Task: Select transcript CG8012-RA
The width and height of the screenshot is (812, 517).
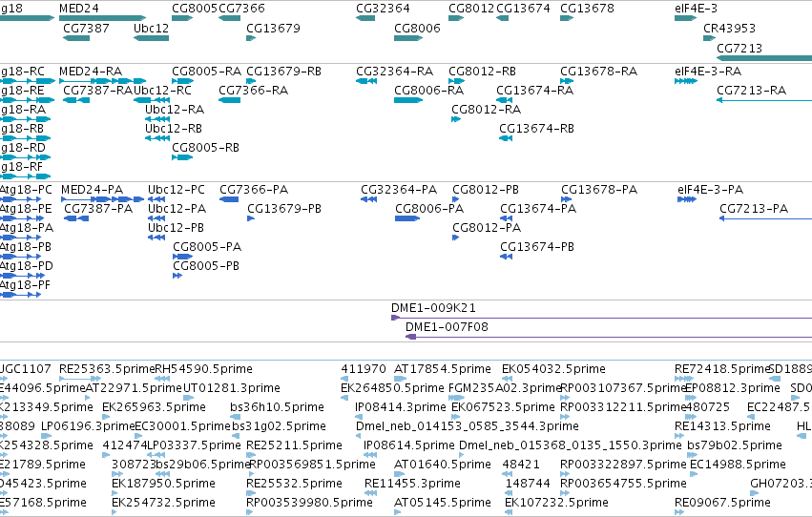Action: (456, 119)
